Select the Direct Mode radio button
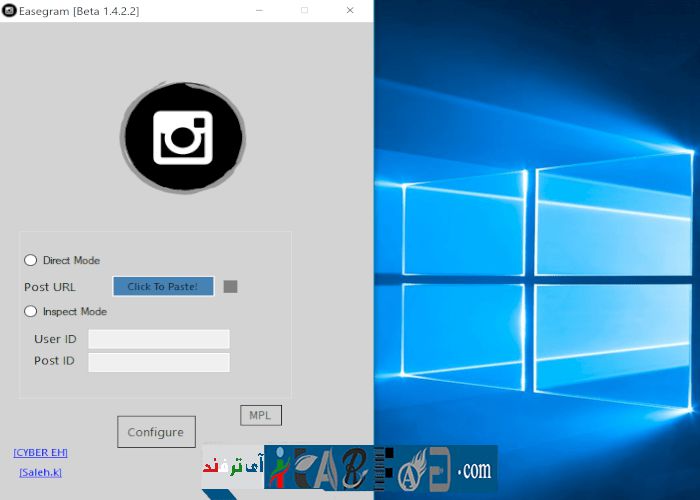Image resolution: width=700 pixels, height=500 pixels. pyautogui.click(x=31, y=260)
